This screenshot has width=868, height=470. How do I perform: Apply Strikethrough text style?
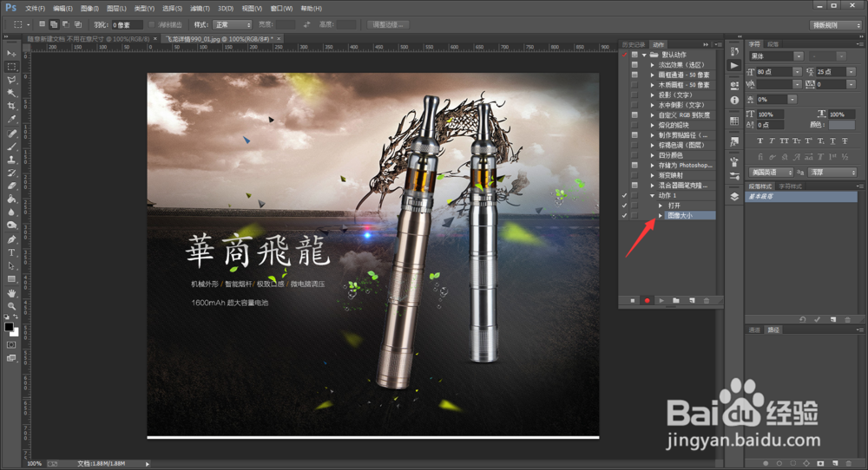tap(845, 141)
